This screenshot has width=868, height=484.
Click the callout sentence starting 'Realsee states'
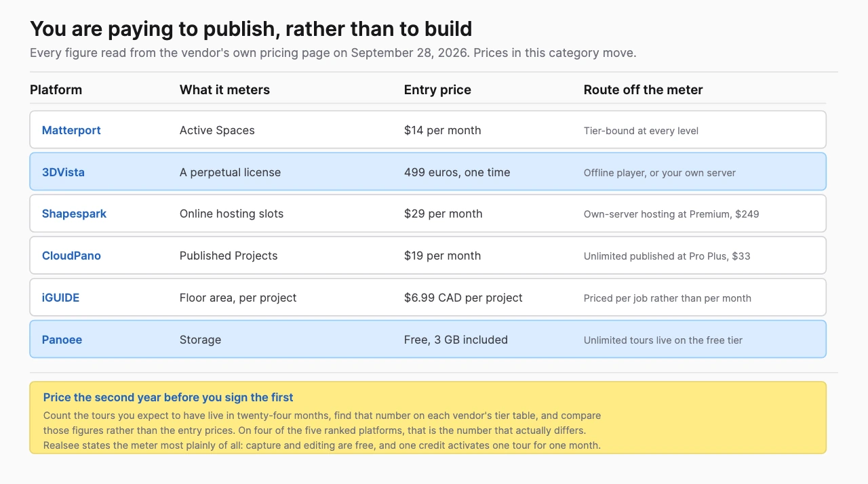(x=322, y=445)
